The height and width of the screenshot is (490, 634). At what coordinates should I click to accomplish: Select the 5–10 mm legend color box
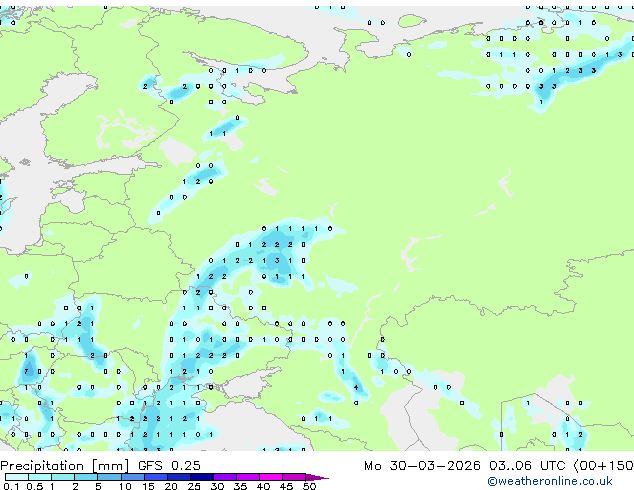(x=109, y=477)
